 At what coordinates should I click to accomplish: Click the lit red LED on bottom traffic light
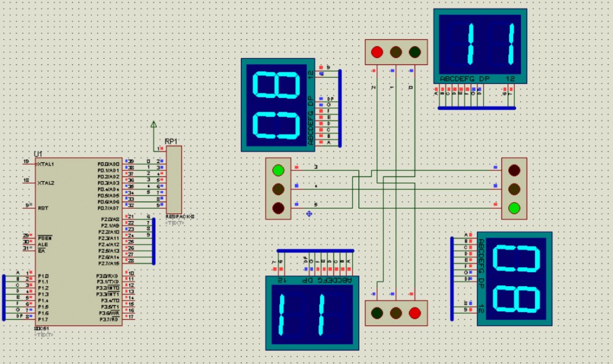pyautogui.click(x=415, y=313)
